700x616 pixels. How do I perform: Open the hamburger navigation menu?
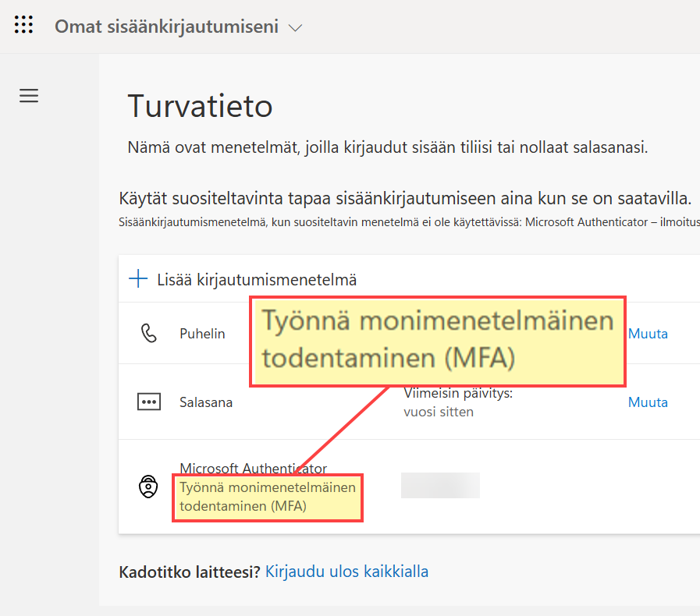[29, 96]
